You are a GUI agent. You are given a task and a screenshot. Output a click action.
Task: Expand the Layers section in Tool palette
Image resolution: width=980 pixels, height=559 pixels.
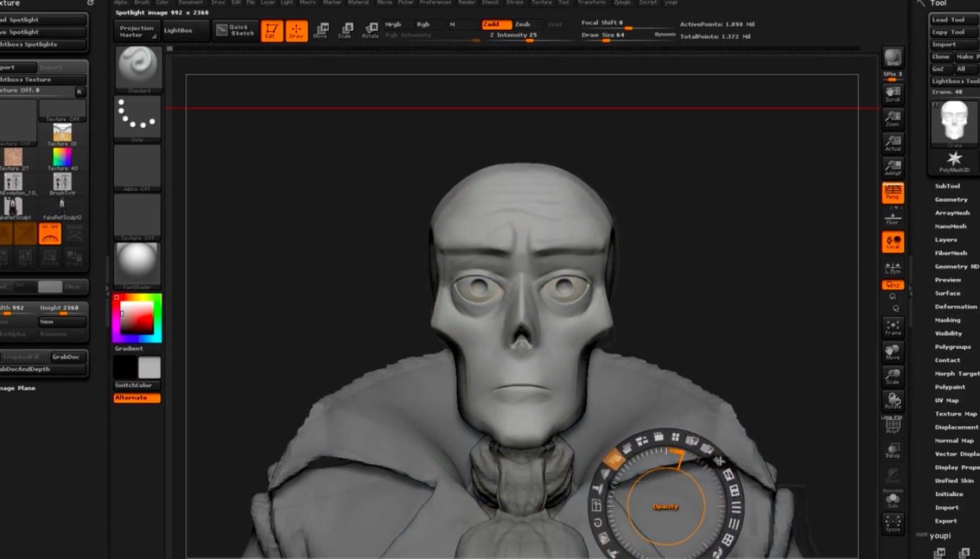946,240
